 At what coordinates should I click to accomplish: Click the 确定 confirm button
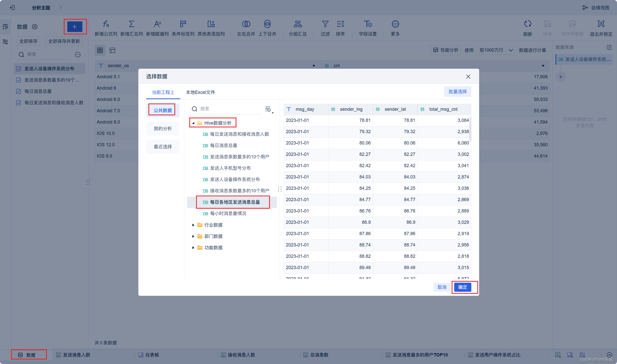coord(462,287)
